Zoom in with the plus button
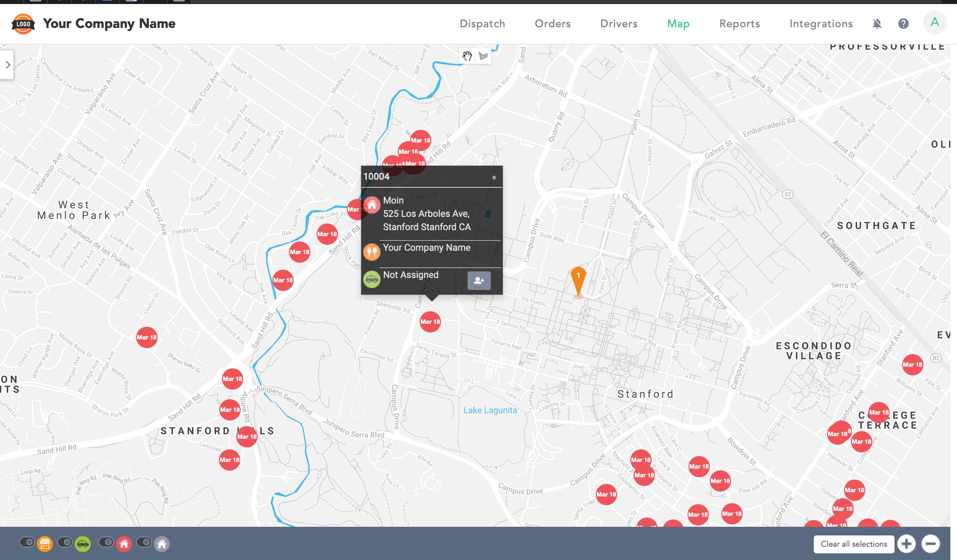The width and height of the screenshot is (957, 560). pyautogui.click(x=906, y=544)
